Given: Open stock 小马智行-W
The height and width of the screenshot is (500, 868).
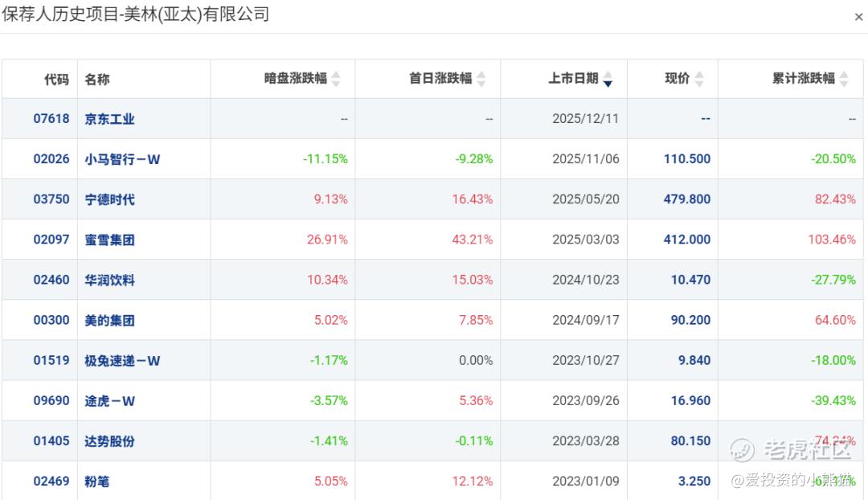Looking at the screenshot, I should click(122, 159).
